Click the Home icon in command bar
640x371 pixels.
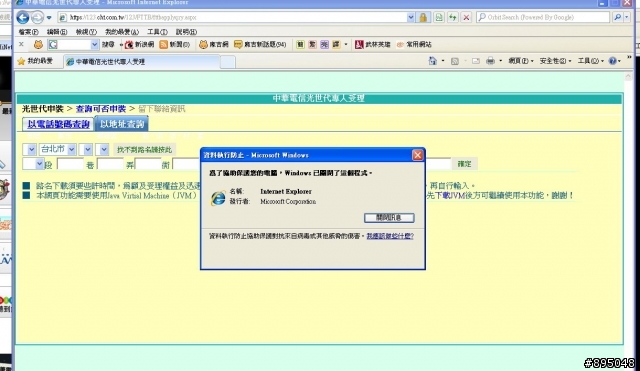(x=432, y=61)
